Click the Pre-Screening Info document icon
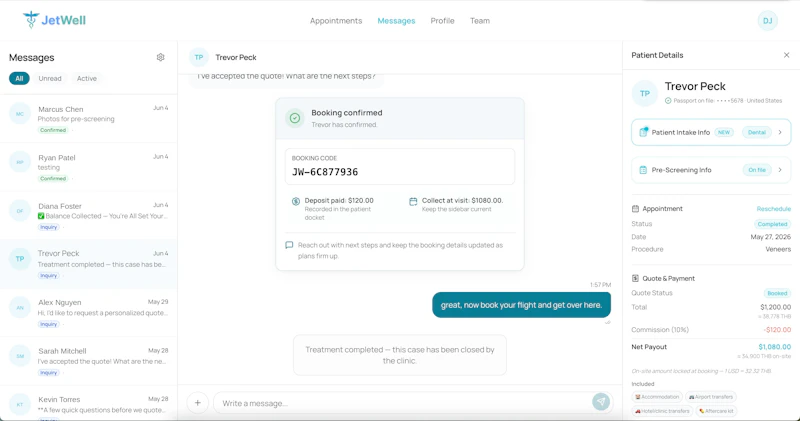 click(x=643, y=170)
